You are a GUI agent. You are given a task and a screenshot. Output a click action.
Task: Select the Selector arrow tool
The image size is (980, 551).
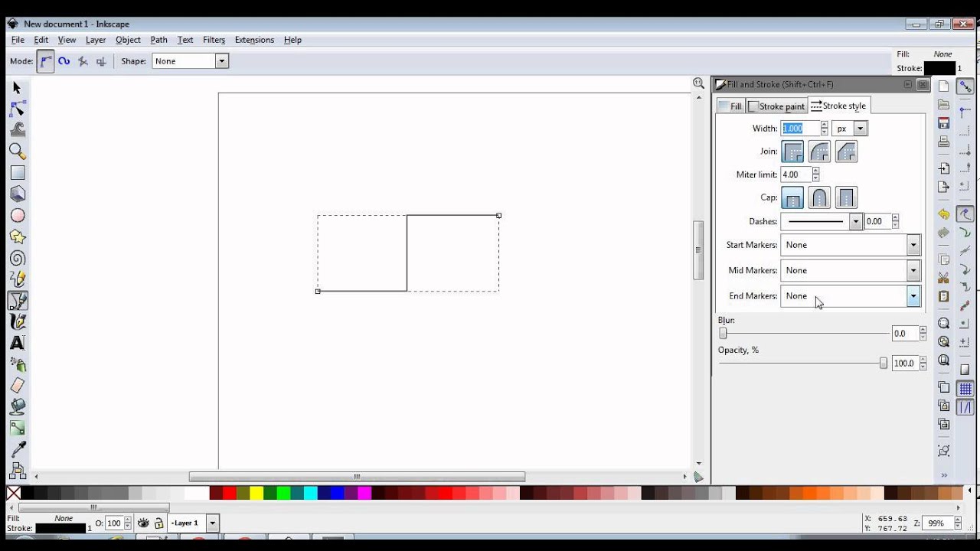pyautogui.click(x=18, y=88)
